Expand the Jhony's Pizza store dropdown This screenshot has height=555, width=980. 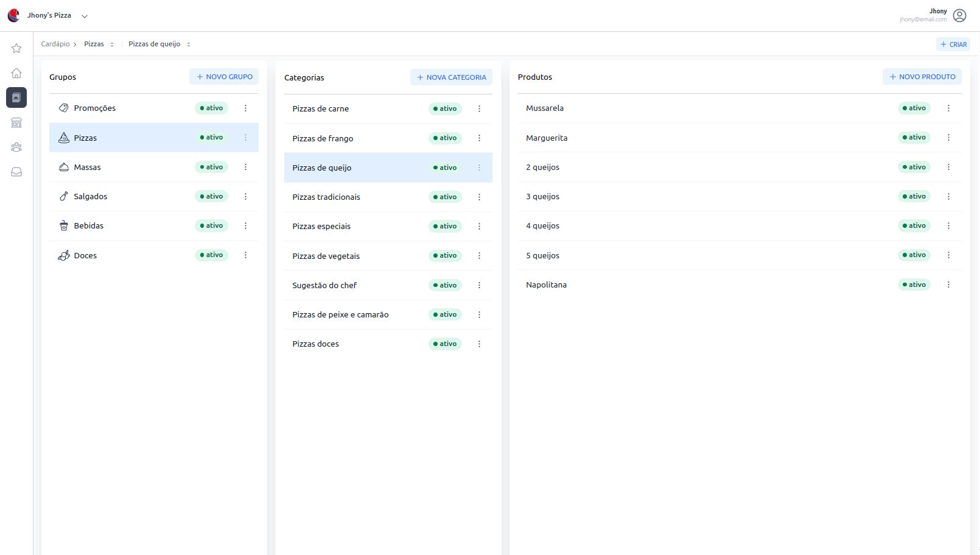pyautogui.click(x=85, y=16)
